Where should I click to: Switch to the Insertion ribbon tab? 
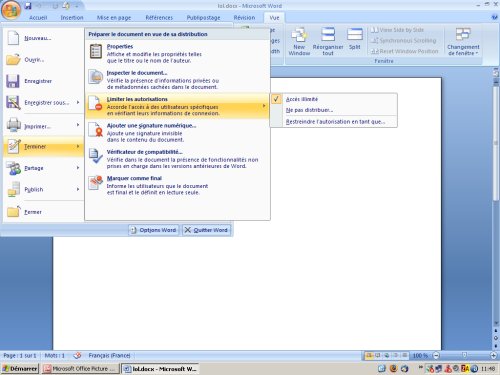click(x=72, y=17)
